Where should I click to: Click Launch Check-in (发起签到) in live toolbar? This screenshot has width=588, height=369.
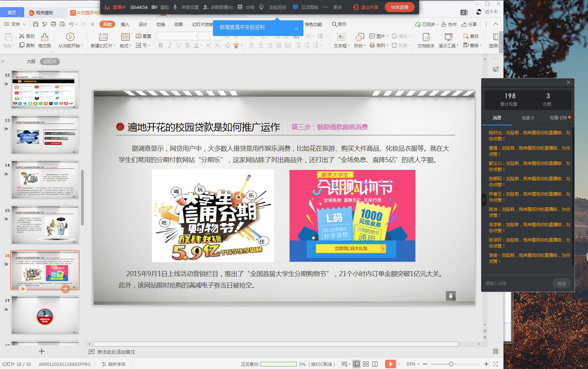(x=273, y=7)
